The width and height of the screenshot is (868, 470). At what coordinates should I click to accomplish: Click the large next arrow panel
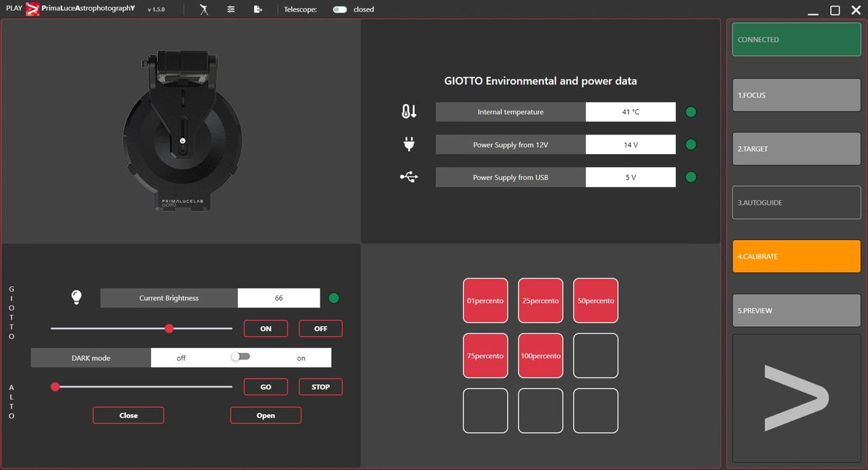796,398
